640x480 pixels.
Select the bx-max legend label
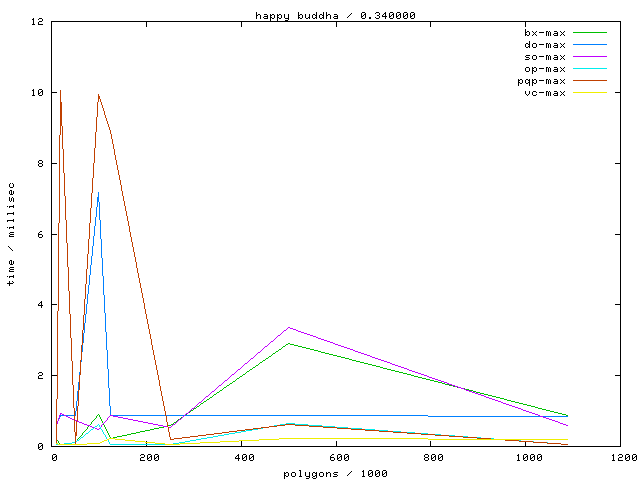[x=545, y=33]
